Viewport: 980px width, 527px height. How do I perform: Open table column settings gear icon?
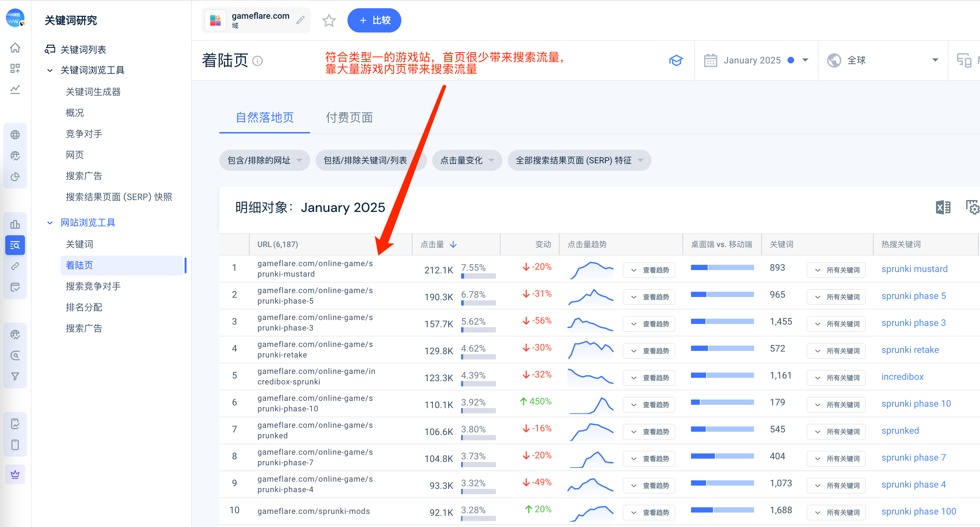(972, 207)
